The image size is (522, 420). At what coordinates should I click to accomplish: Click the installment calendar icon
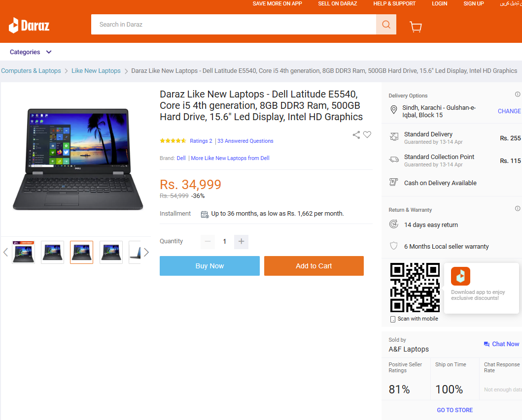pyautogui.click(x=205, y=214)
